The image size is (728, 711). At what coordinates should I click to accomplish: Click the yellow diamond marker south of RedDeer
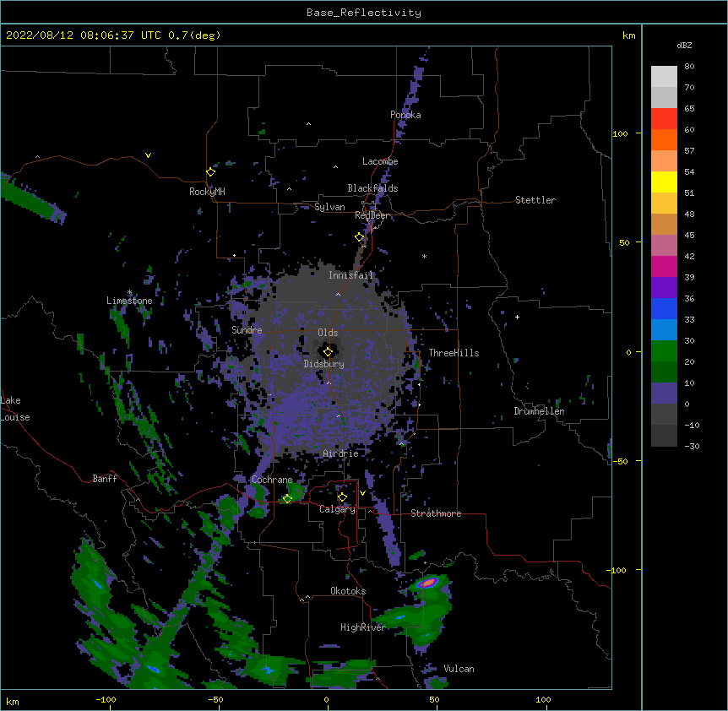click(360, 237)
